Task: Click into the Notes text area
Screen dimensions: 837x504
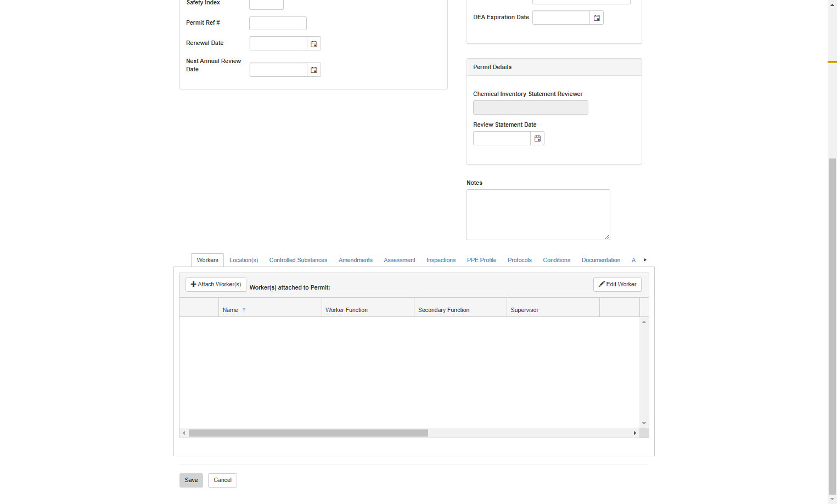Action: [538, 214]
